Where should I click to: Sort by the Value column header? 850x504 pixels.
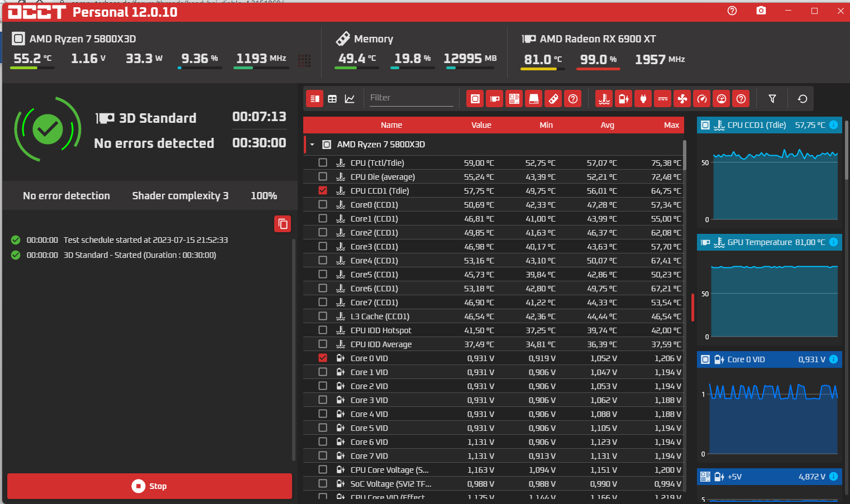481,125
